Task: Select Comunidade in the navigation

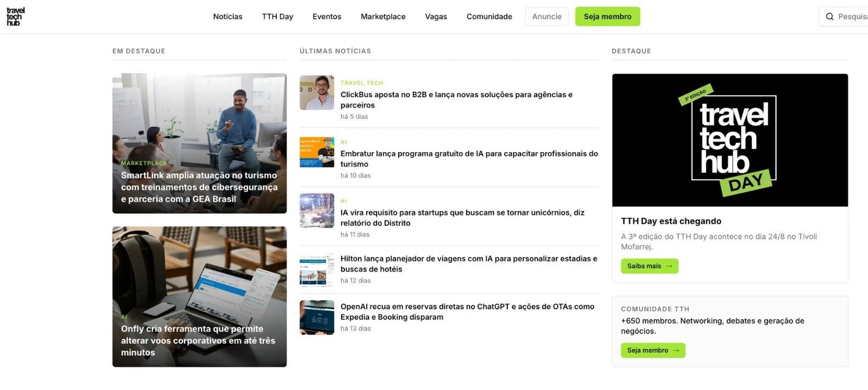Action: pyautogui.click(x=489, y=17)
